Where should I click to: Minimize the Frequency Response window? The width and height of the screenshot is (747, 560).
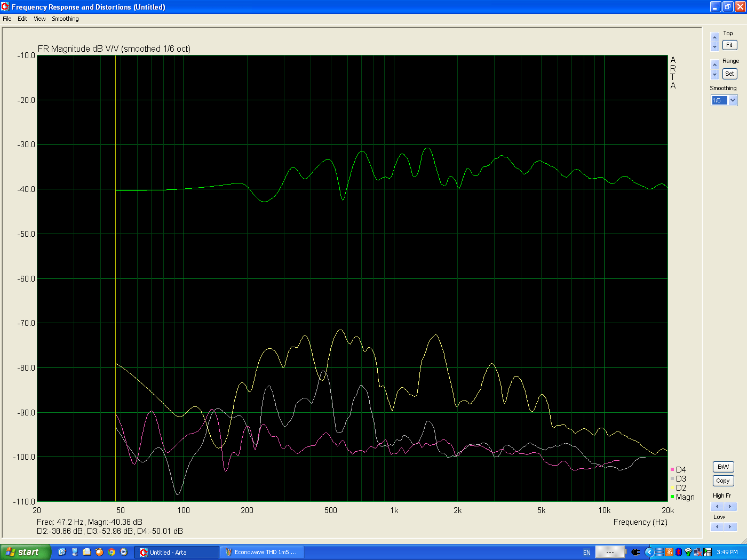coord(716,6)
